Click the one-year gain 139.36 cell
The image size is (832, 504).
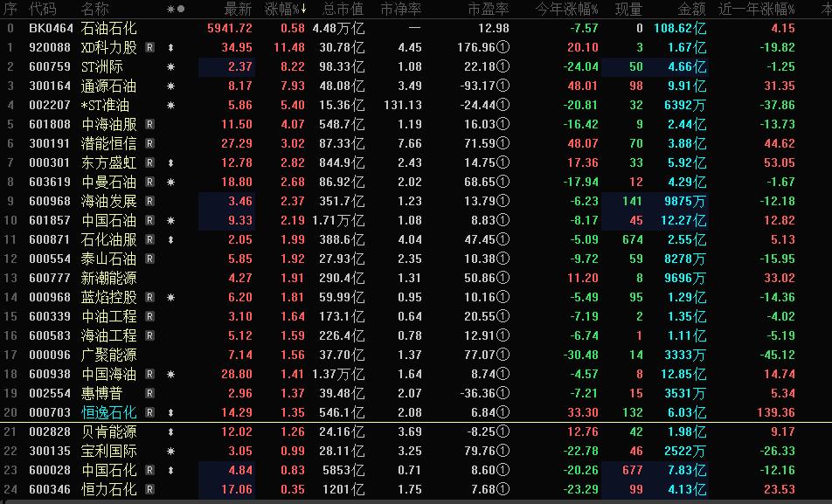click(x=776, y=412)
